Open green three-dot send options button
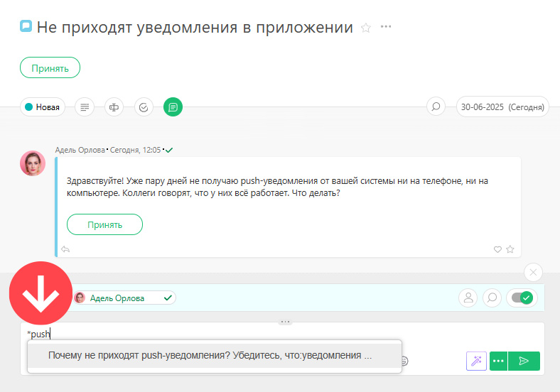The image size is (560, 392). pyautogui.click(x=498, y=361)
